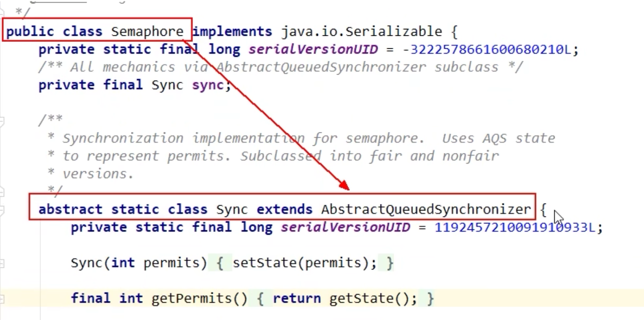Click serialVersionUID in the Semaphore class
The height and width of the screenshot is (320, 644).
tap(313, 50)
